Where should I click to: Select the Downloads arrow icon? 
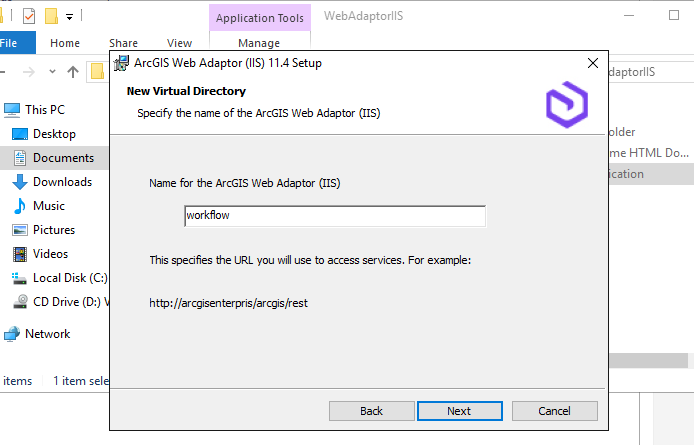tap(20, 182)
